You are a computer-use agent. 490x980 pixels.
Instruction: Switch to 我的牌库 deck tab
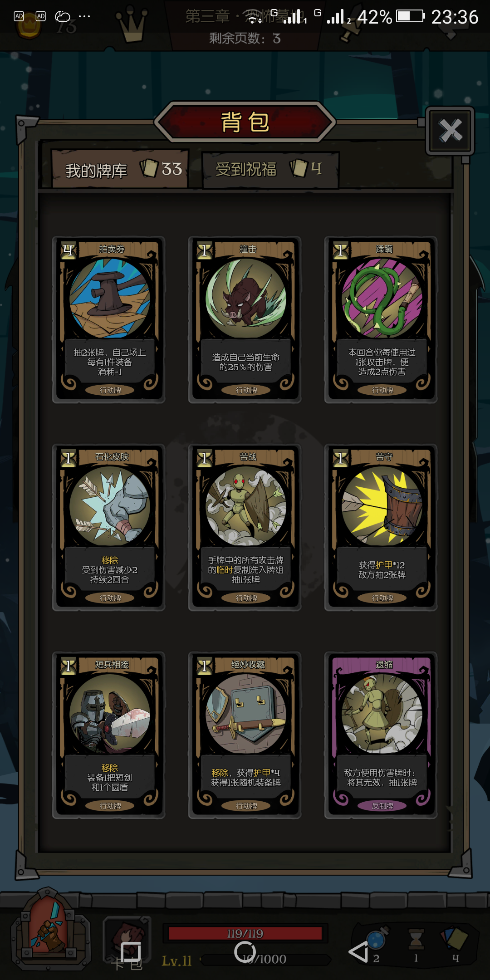[120, 169]
